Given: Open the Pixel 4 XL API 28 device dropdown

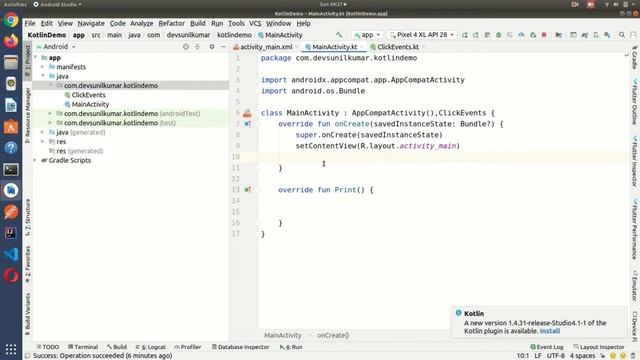Looking at the screenshot, I should tap(422, 35).
